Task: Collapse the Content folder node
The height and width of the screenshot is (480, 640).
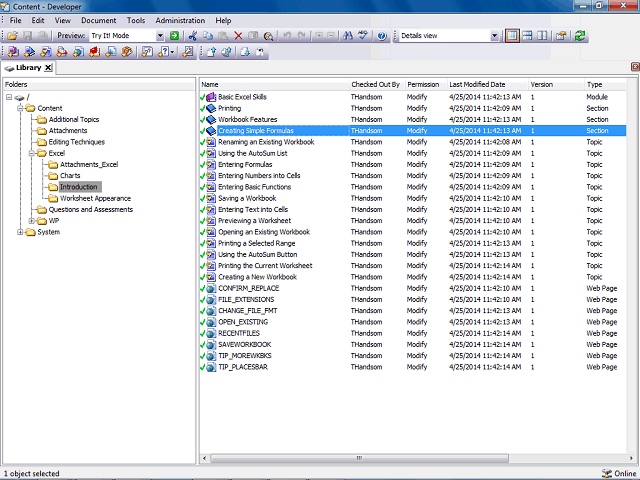Action: [20, 108]
